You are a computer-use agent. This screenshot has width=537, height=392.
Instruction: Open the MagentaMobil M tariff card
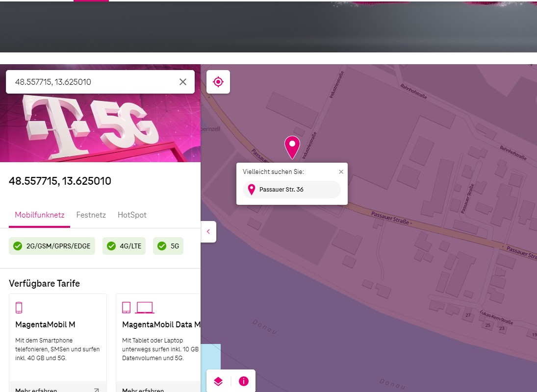[58, 338]
